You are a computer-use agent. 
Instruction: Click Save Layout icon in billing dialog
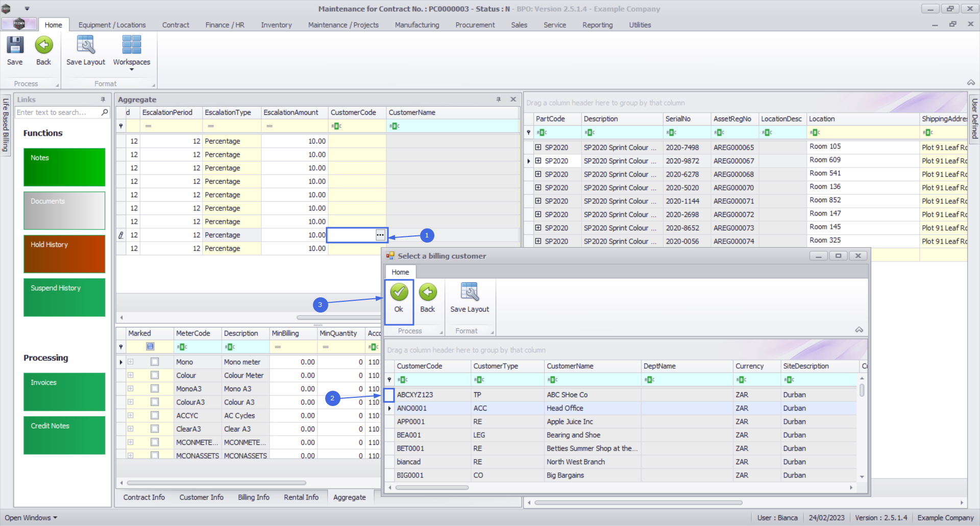point(469,293)
